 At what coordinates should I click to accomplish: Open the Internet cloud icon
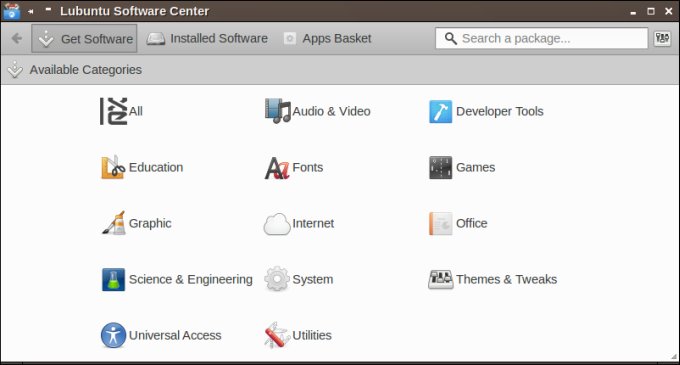click(x=277, y=224)
